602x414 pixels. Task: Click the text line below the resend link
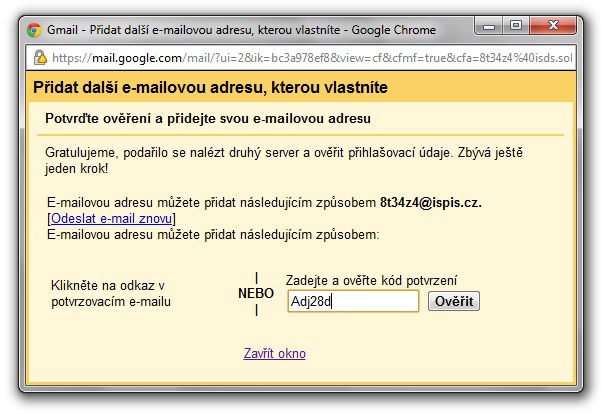tap(213, 234)
